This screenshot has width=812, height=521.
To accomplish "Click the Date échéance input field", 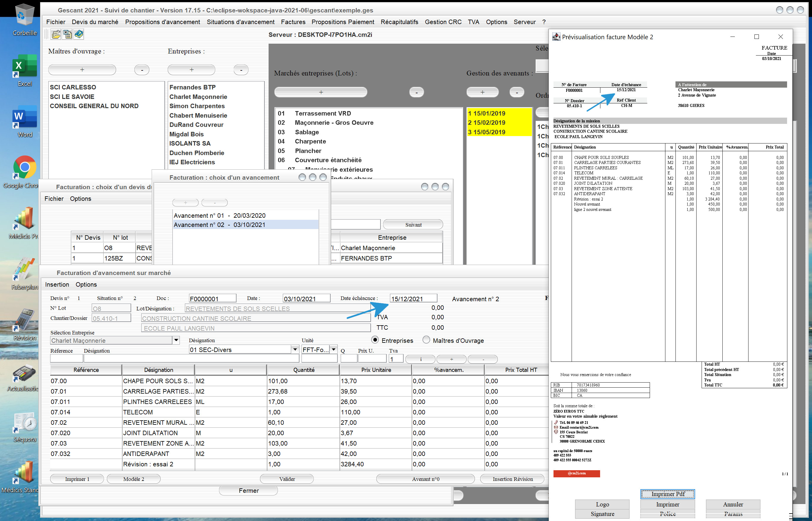I will pyautogui.click(x=413, y=299).
